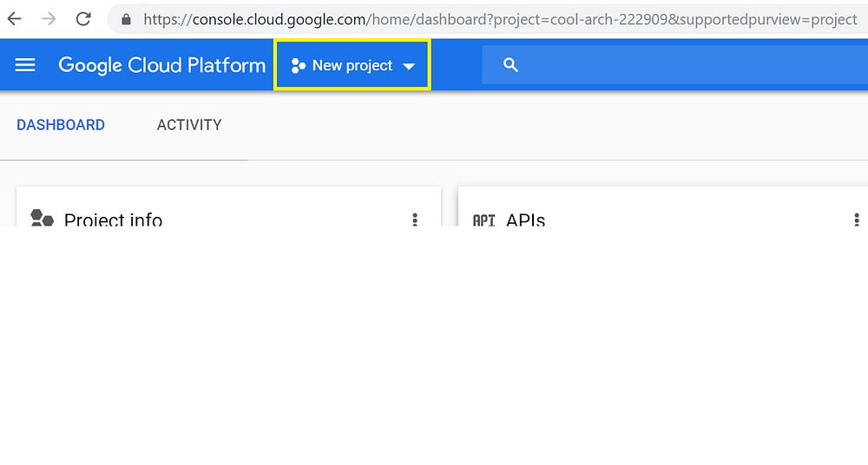
Task: Click the project selector dots icon
Action: 299,66
